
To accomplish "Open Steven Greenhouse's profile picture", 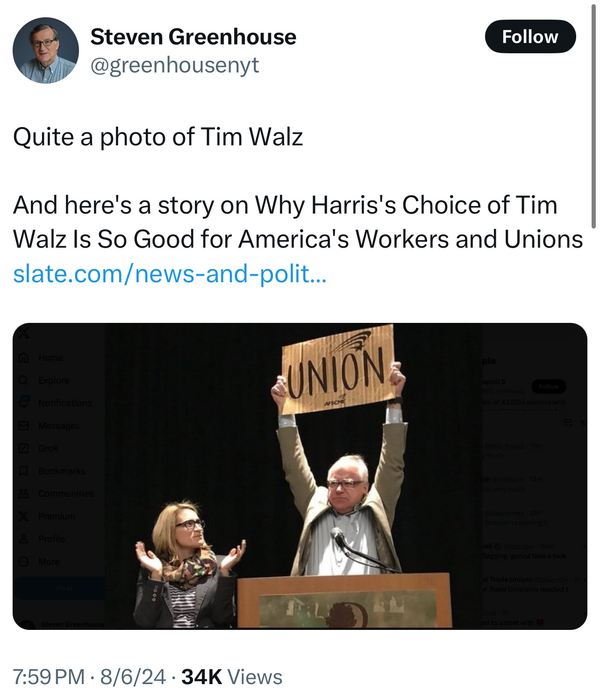I will coord(46,50).
